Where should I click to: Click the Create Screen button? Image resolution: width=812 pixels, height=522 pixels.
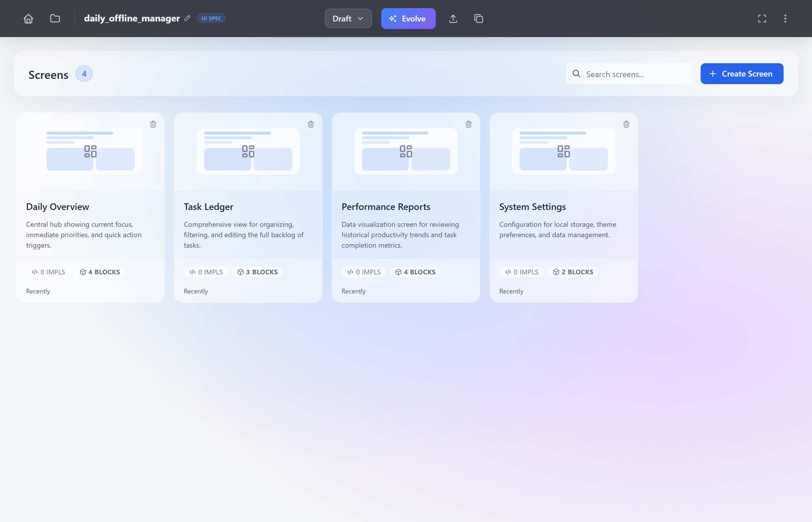(742, 74)
